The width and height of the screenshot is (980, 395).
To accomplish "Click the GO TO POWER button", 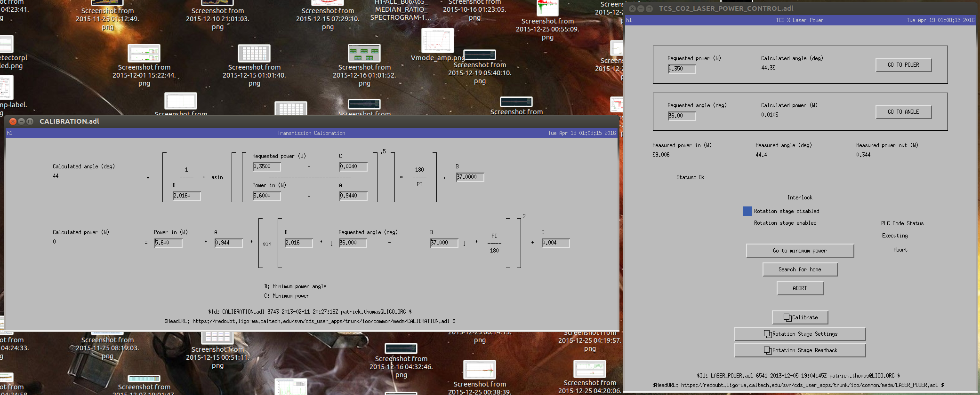I will coord(903,65).
